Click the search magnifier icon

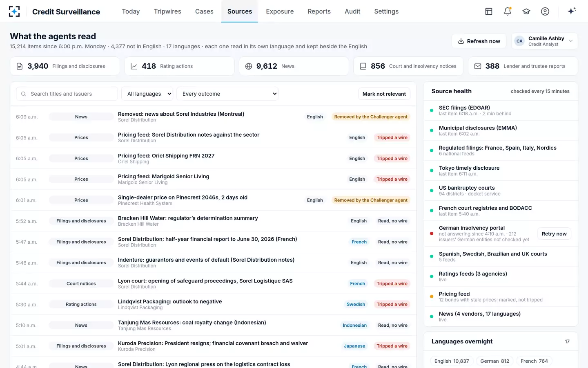tap(24, 94)
